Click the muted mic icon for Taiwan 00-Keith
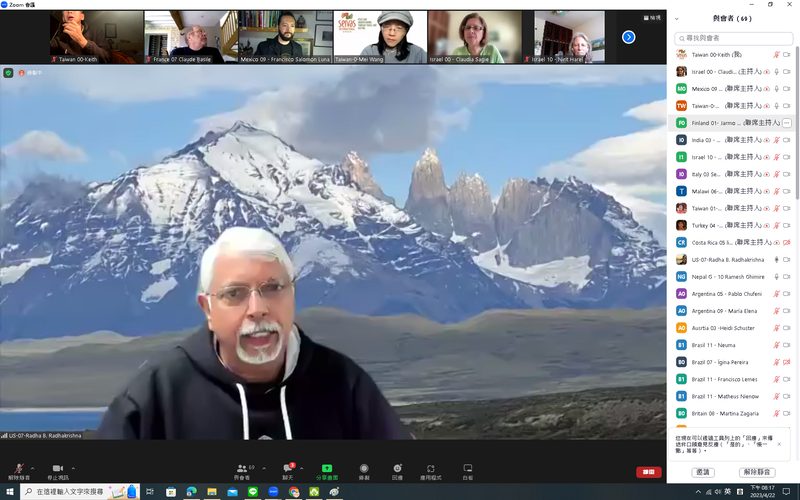Screen dimensions: 800x500 (x=776, y=55)
